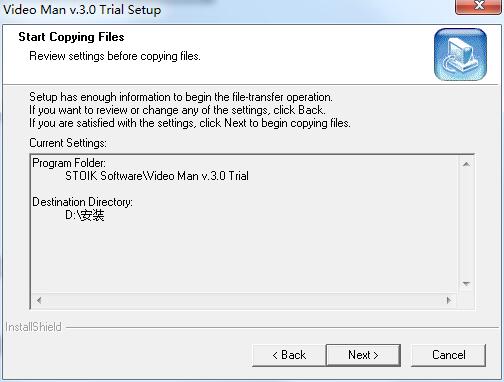Go back with the Back button
The height and width of the screenshot is (382, 504).
[289, 355]
